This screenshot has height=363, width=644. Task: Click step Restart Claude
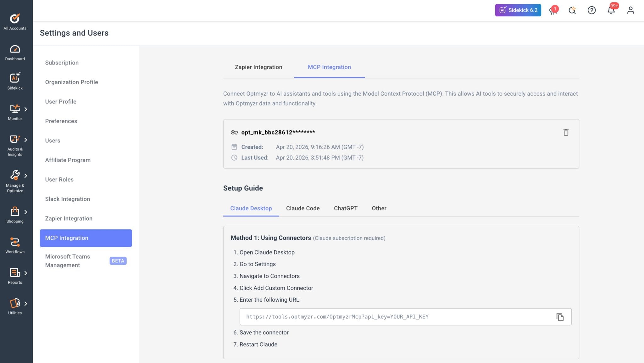coord(258,344)
